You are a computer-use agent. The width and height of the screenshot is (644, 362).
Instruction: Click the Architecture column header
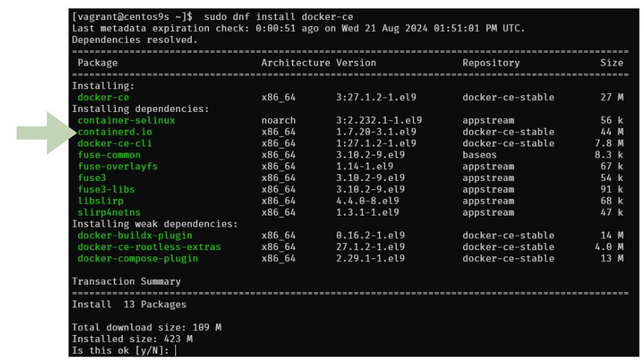coord(295,63)
